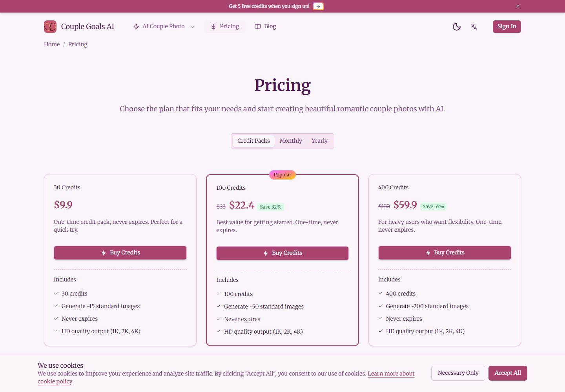Image resolution: width=565 pixels, height=392 pixels.
Task: Select the Credit Packs tab
Action: (x=253, y=141)
